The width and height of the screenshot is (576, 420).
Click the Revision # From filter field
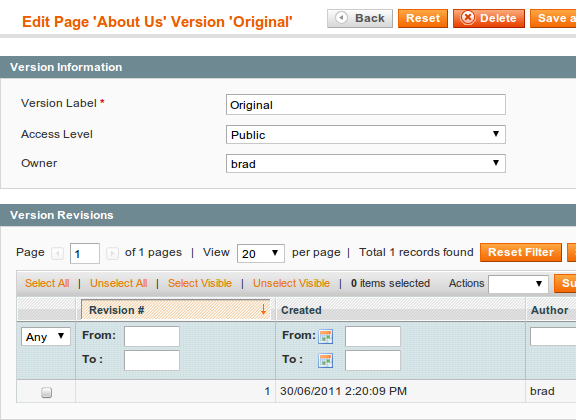tap(152, 336)
